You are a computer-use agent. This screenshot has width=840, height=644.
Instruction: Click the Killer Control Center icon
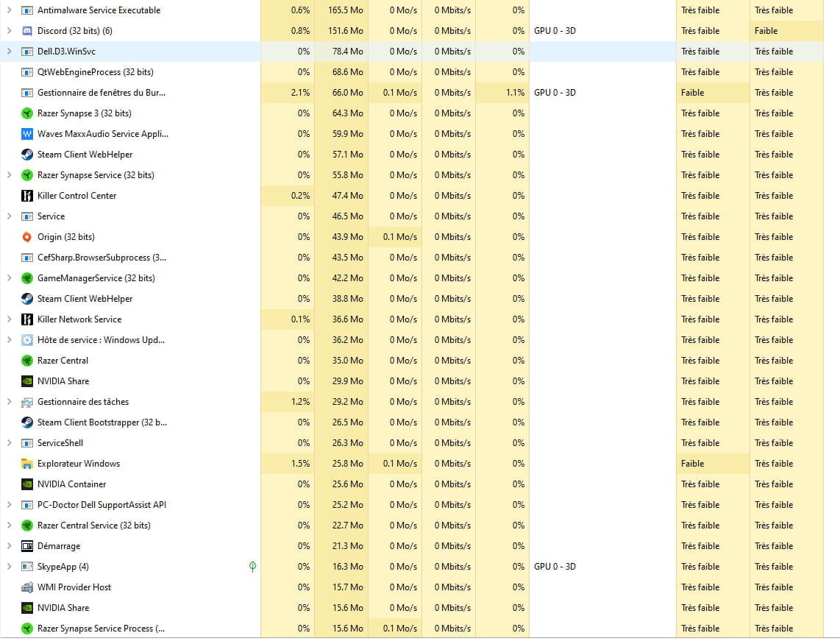[x=27, y=196]
